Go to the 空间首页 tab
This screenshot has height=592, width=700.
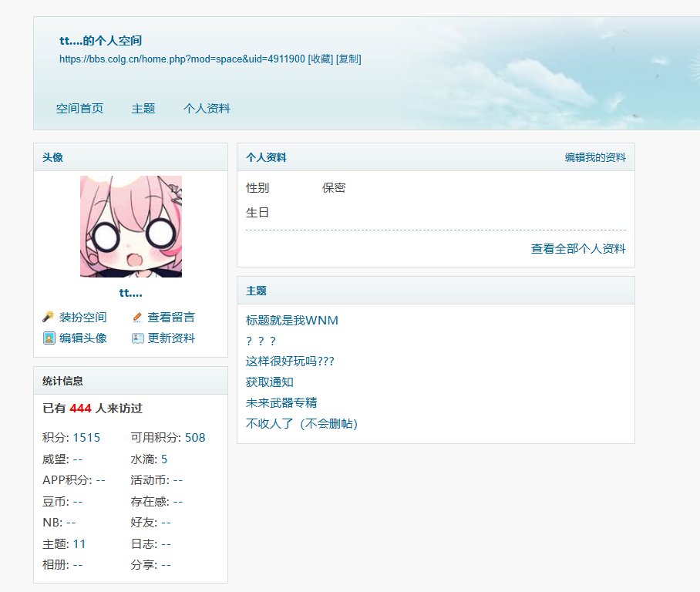click(79, 109)
